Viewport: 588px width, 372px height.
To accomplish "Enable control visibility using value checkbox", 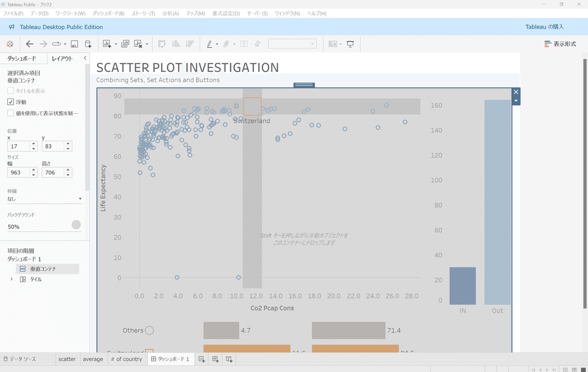I will pyautogui.click(x=11, y=113).
